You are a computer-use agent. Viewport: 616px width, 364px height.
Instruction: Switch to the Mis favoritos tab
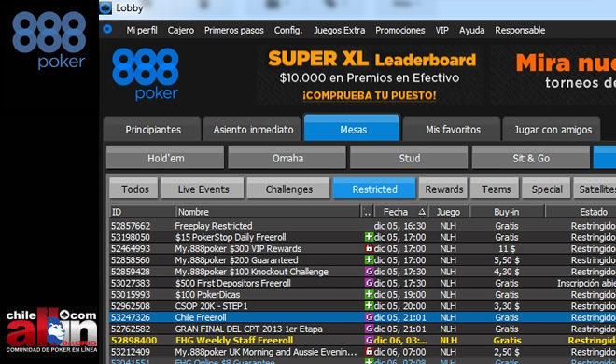[x=453, y=130]
